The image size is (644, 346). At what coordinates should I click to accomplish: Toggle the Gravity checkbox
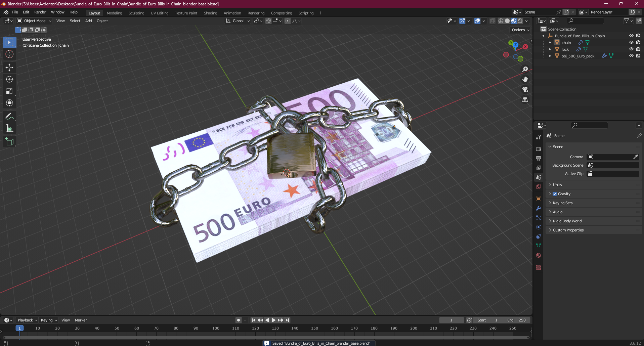[x=555, y=194]
